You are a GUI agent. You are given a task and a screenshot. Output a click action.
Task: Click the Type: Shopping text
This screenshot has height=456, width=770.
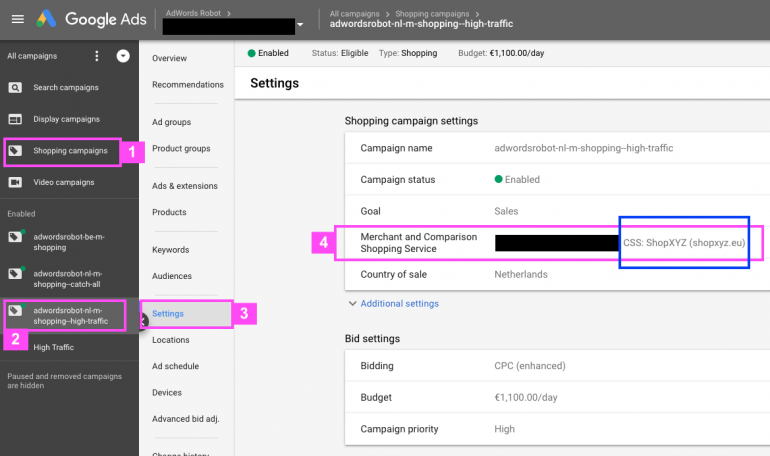408,53
